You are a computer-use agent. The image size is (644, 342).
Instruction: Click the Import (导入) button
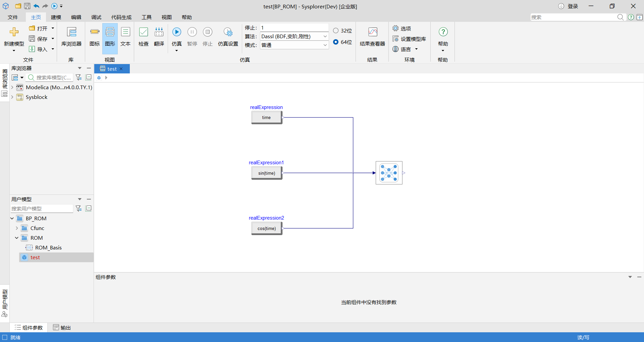(38, 49)
